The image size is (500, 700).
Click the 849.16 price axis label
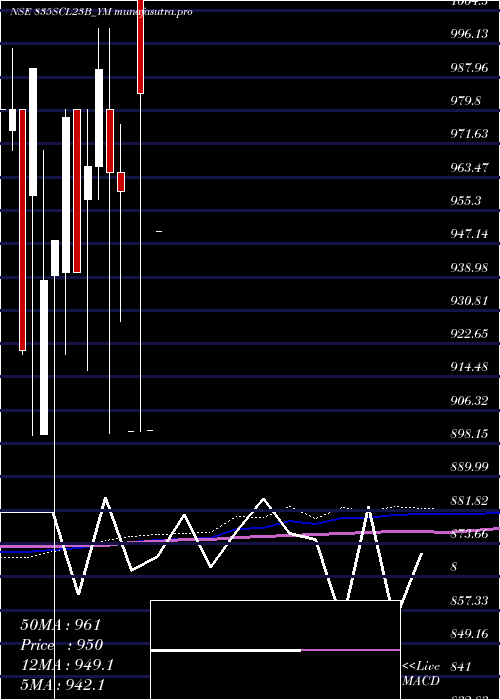469,633
